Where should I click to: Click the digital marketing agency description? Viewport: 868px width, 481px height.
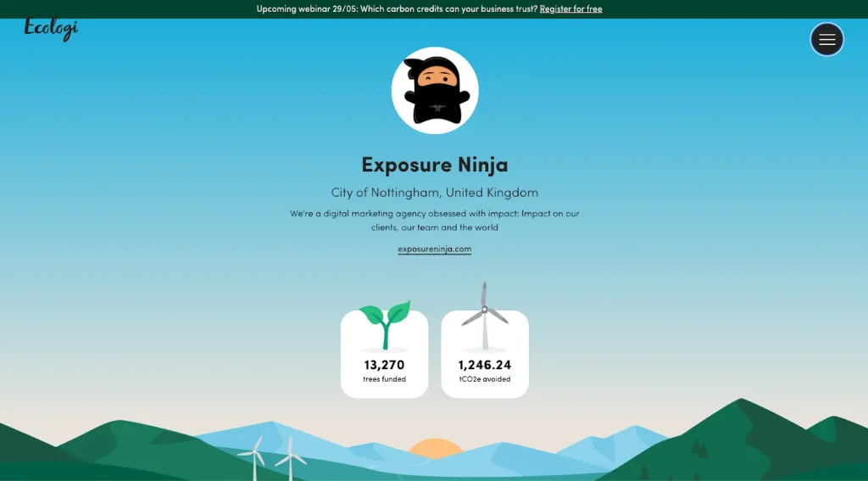pyautogui.click(x=435, y=220)
